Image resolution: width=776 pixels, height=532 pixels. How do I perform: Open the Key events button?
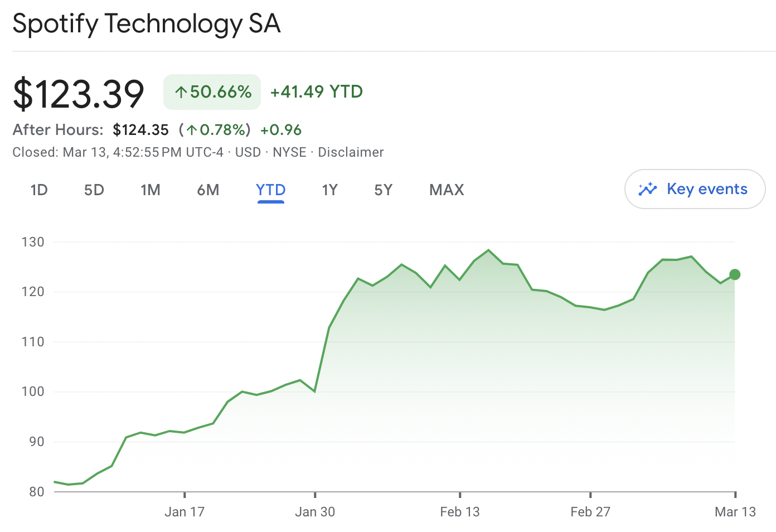[x=695, y=189]
